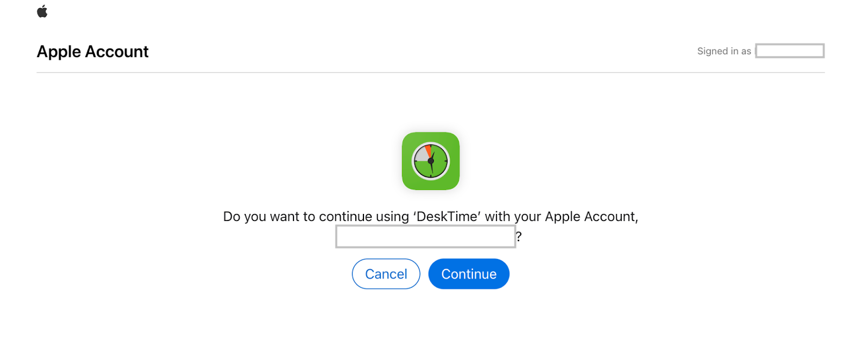Click the horizontal divider below the header
The image size is (868, 348).
(x=431, y=72)
